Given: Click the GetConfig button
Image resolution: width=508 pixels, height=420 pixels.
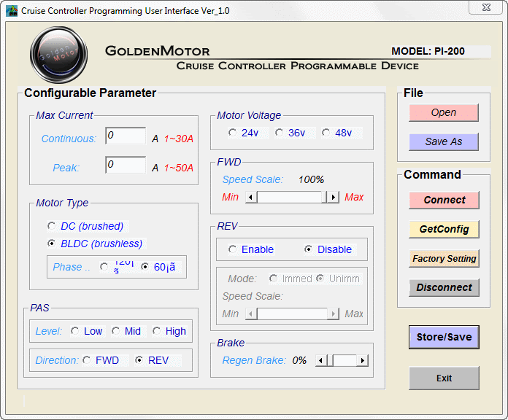Looking at the screenshot, I should 445,229.
